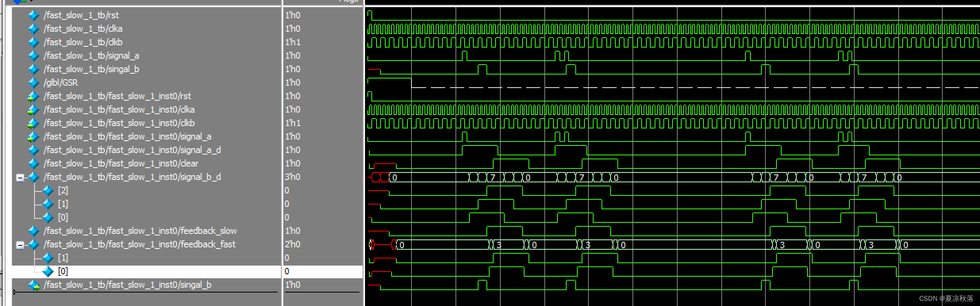Select the fast_slow_1_inst0/feedback_slow signal name
The width and height of the screenshot is (980, 306).
[140, 231]
